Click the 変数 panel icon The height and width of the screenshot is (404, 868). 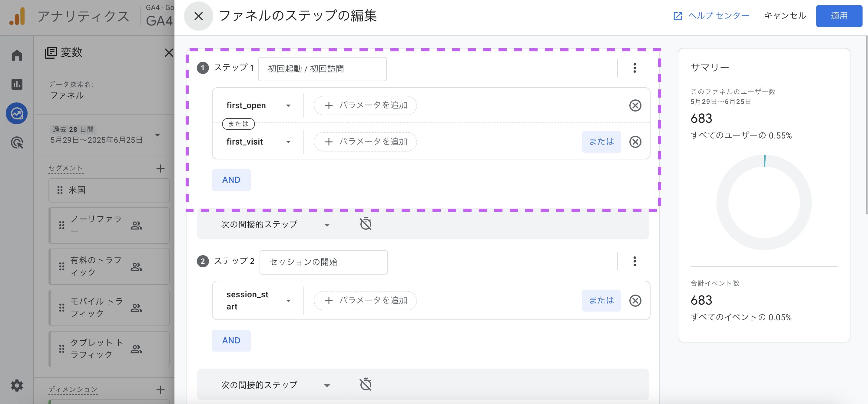[51, 53]
